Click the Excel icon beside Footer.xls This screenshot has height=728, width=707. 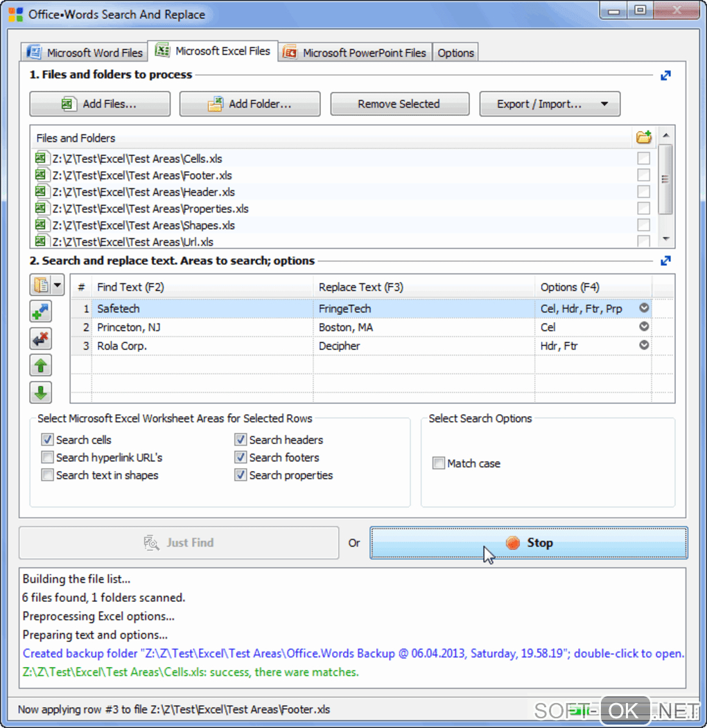click(x=42, y=175)
